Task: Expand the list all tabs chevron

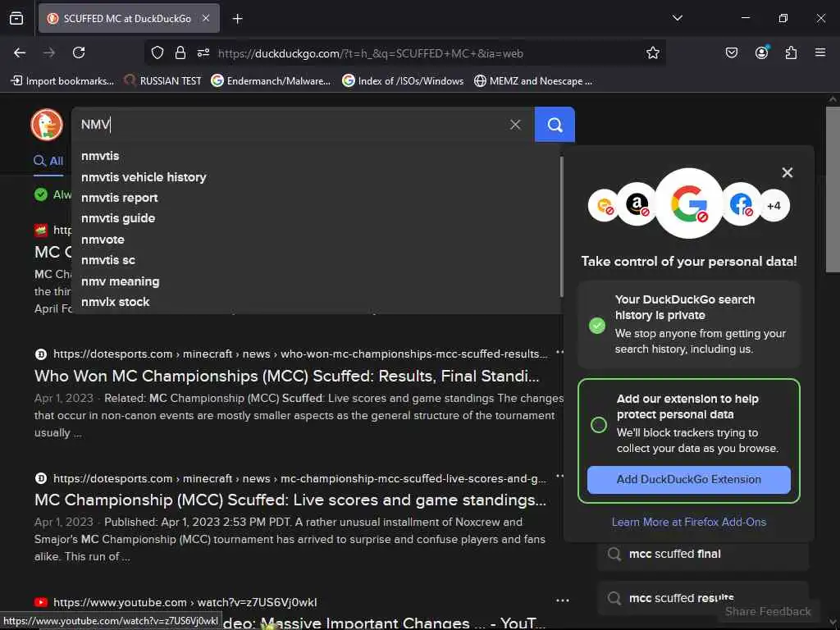Action: pos(677,18)
